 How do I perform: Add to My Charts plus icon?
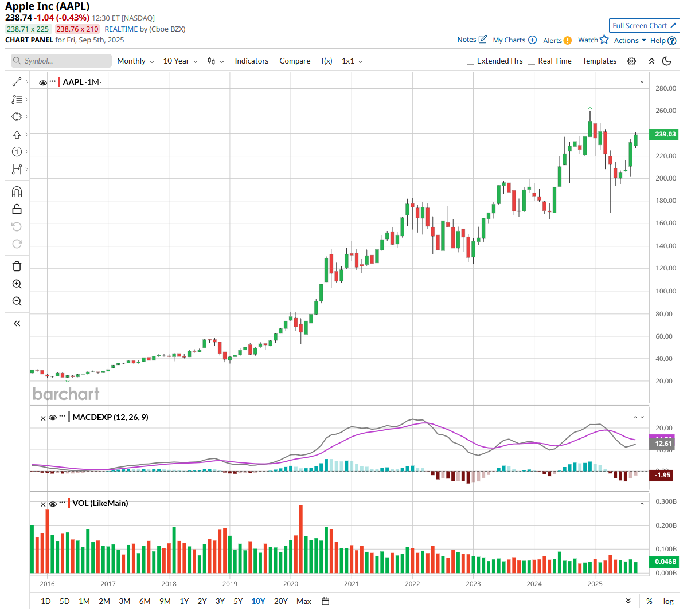(532, 40)
